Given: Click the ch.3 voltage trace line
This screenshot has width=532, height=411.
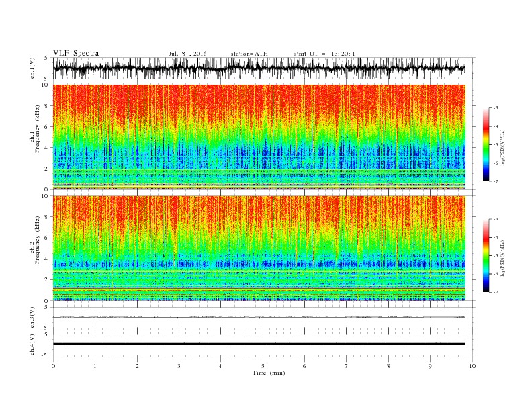Looking at the screenshot, I should point(259,317).
